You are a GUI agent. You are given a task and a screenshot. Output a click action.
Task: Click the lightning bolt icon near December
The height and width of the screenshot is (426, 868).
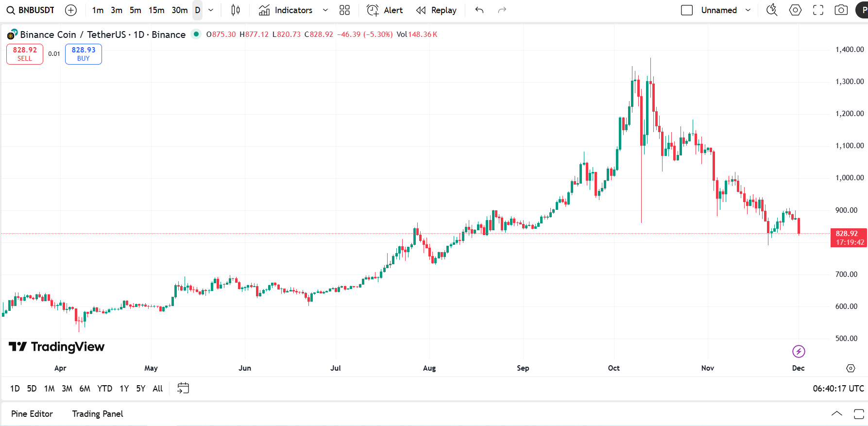coord(799,351)
